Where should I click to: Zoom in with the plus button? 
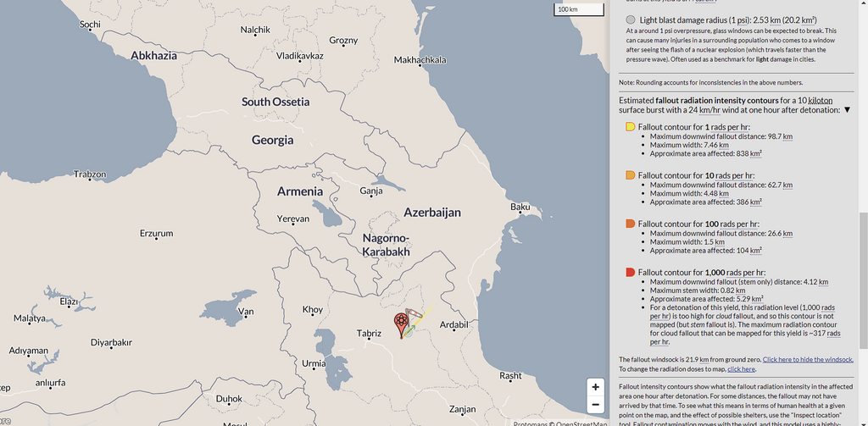click(x=595, y=387)
